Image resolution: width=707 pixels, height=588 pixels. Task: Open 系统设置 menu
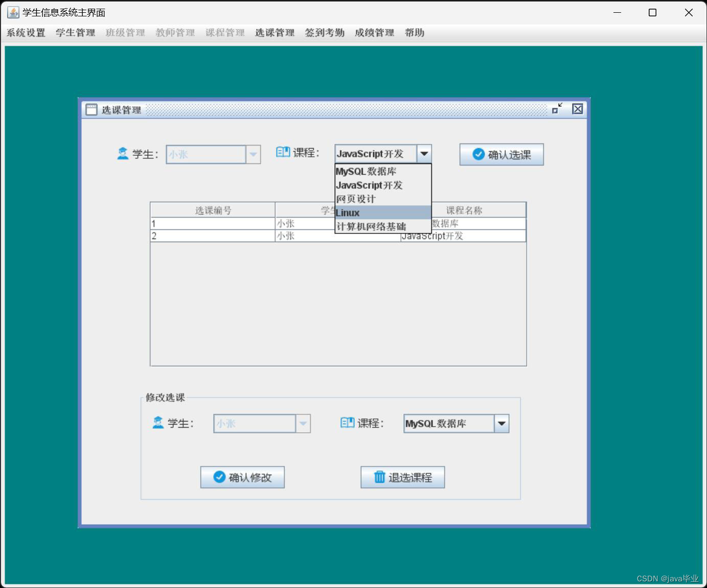tap(26, 33)
